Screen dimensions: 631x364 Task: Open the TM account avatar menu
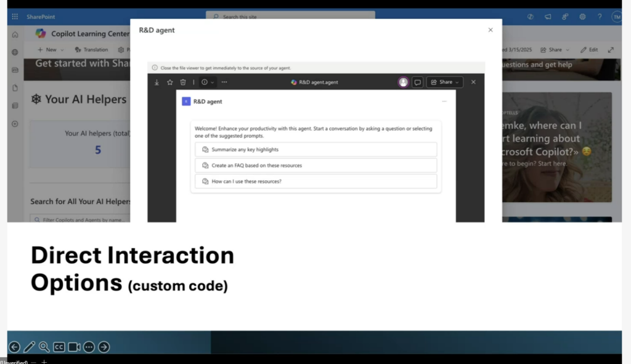pos(616,17)
